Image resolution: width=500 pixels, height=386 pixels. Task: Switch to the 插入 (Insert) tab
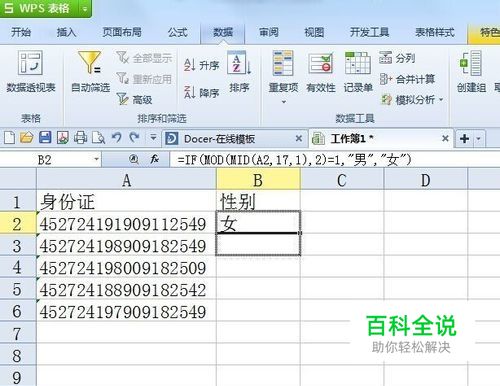click(66, 32)
